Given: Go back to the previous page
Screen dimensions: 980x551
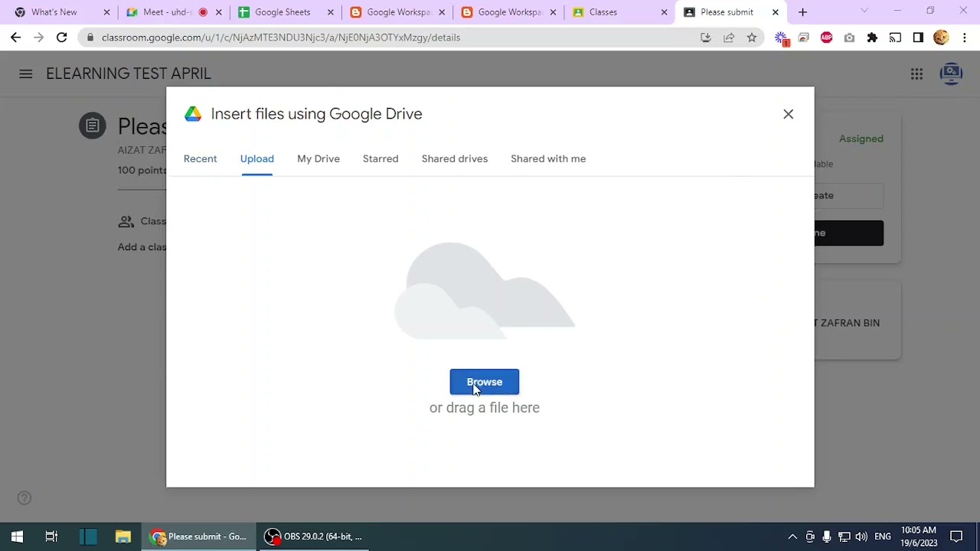Looking at the screenshot, I should pos(15,37).
